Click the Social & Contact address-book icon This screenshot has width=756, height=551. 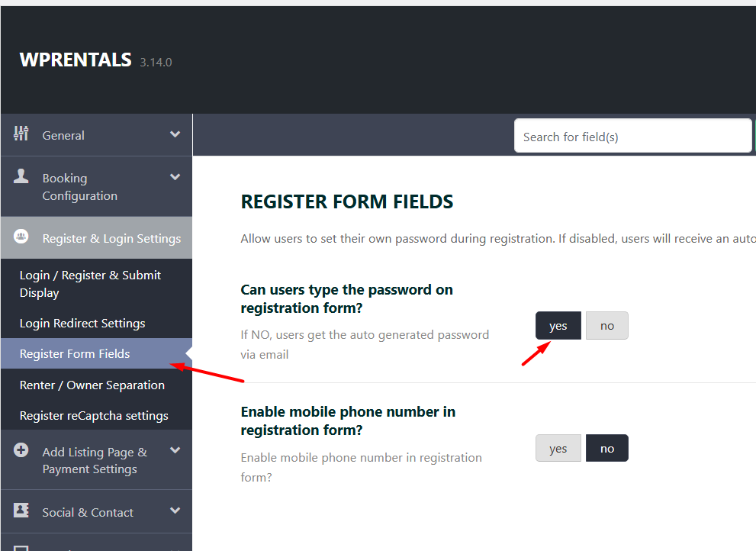pos(21,510)
